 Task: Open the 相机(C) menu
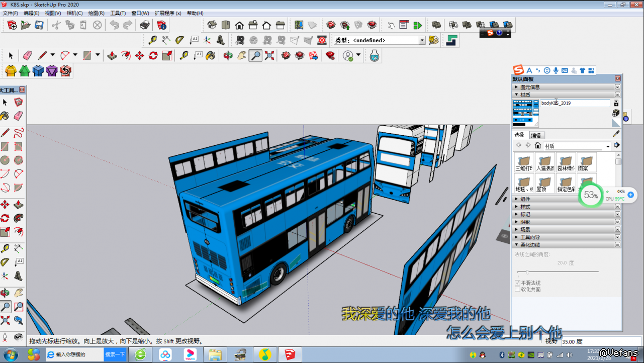tap(74, 13)
